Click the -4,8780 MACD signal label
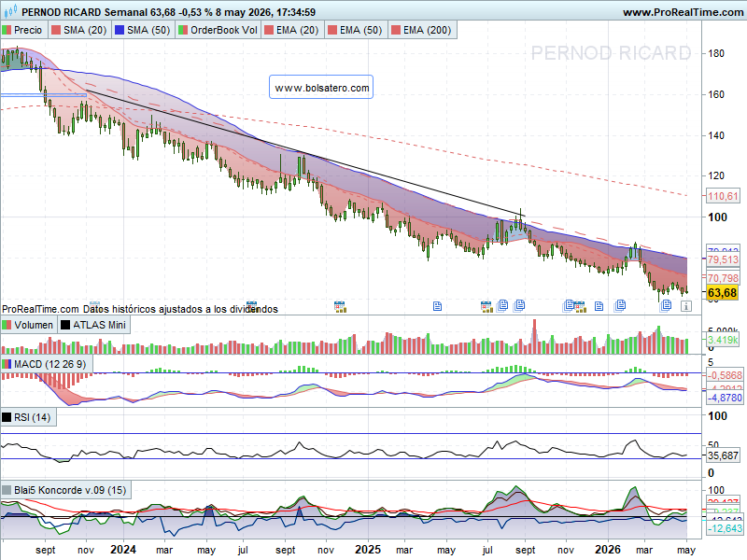This screenshot has width=747, height=560. [x=724, y=398]
